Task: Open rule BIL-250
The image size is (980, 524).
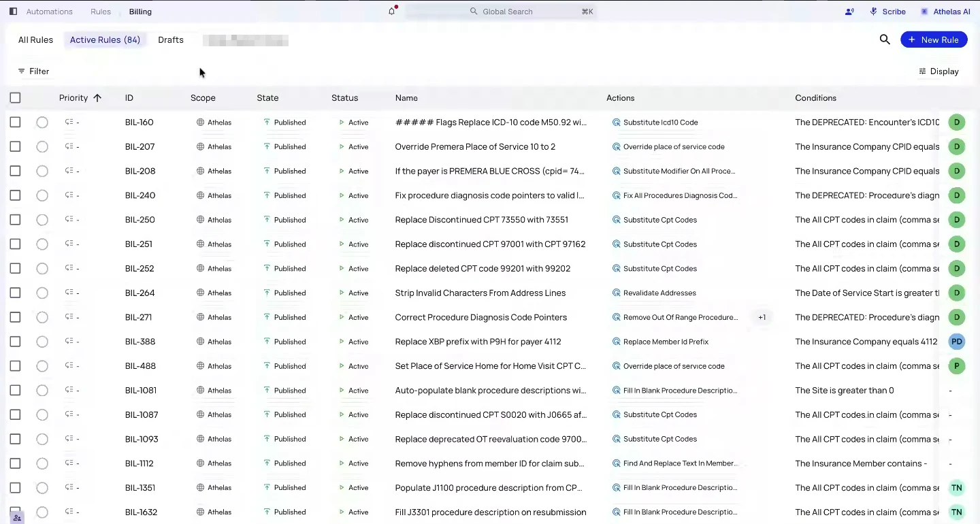Action: [140, 220]
